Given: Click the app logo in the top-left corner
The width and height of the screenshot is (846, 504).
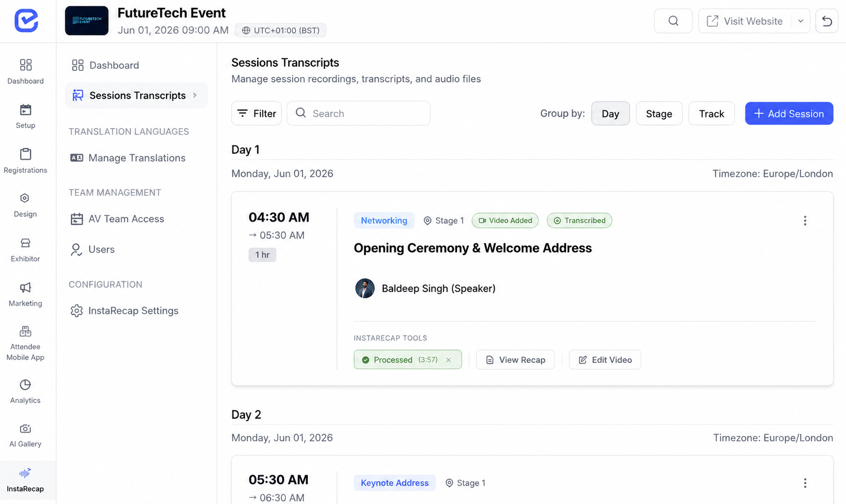Looking at the screenshot, I should click(x=26, y=21).
